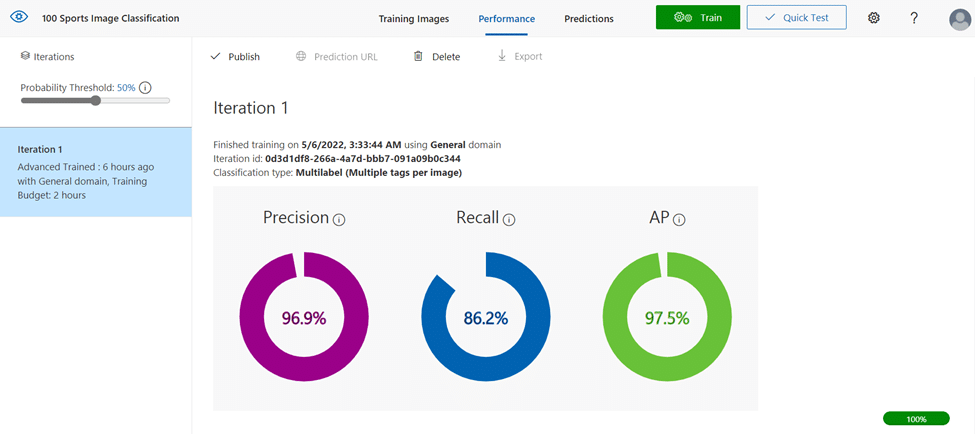Delete the iteration using trash icon
The width and height of the screenshot is (975, 434).
click(x=437, y=57)
